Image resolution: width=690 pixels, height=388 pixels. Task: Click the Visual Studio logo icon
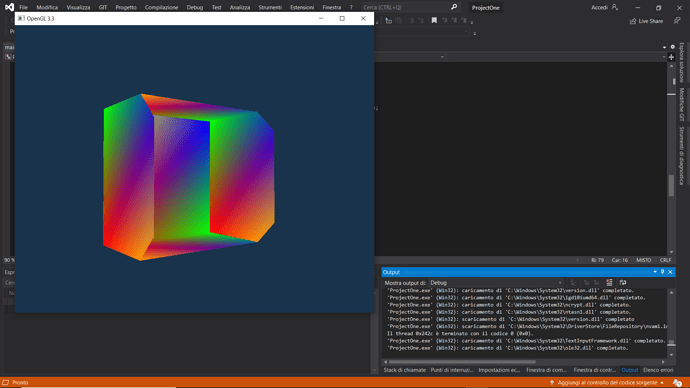click(x=9, y=7)
